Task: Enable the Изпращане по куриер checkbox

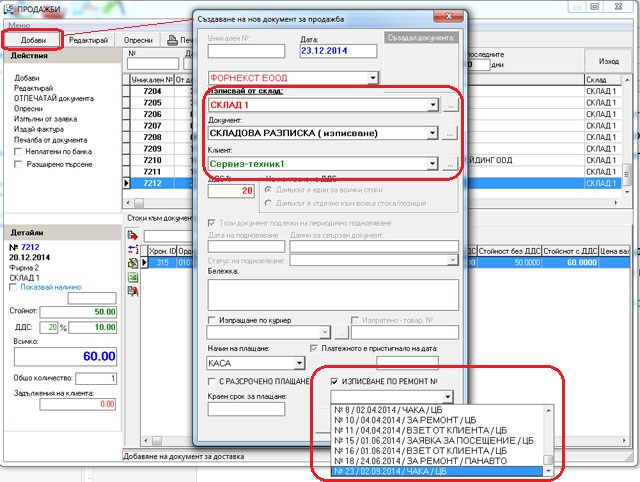Action: coord(213,321)
